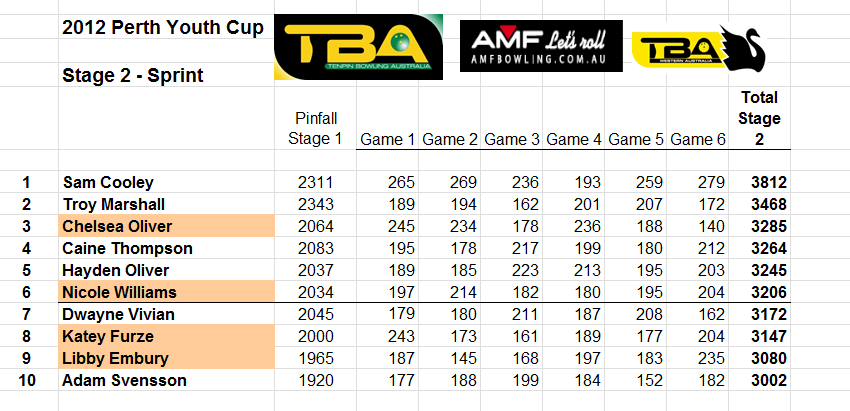Click Sam Cooley's Game 6 score 279
Image resolution: width=850 pixels, height=411 pixels.
(x=711, y=182)
